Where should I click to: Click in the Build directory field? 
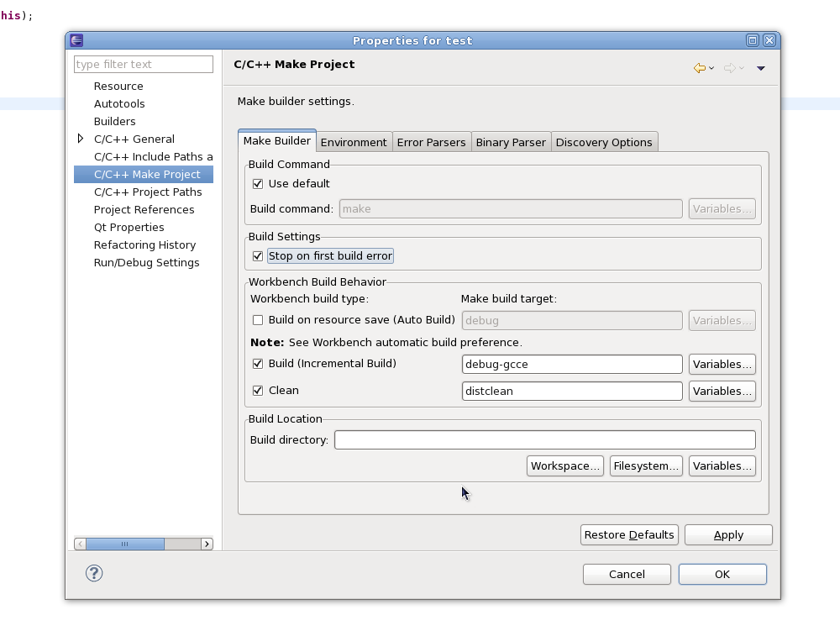(x=544, y=439)
